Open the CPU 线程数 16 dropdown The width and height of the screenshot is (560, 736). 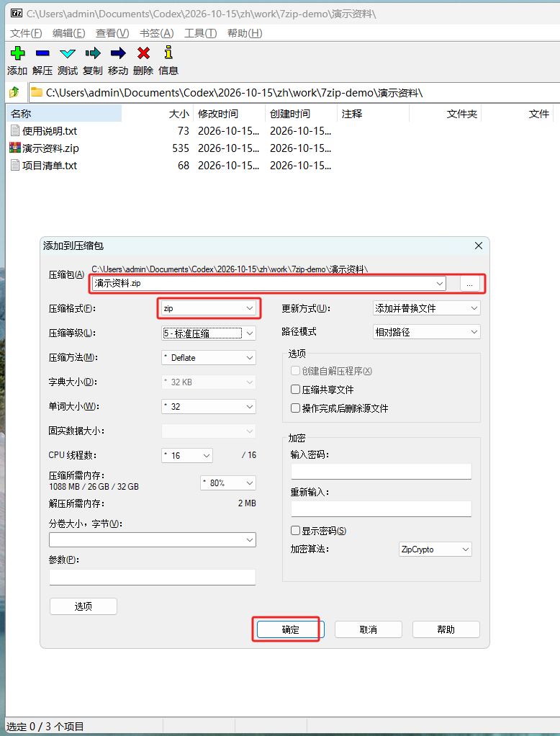click(x=187, y=455)
